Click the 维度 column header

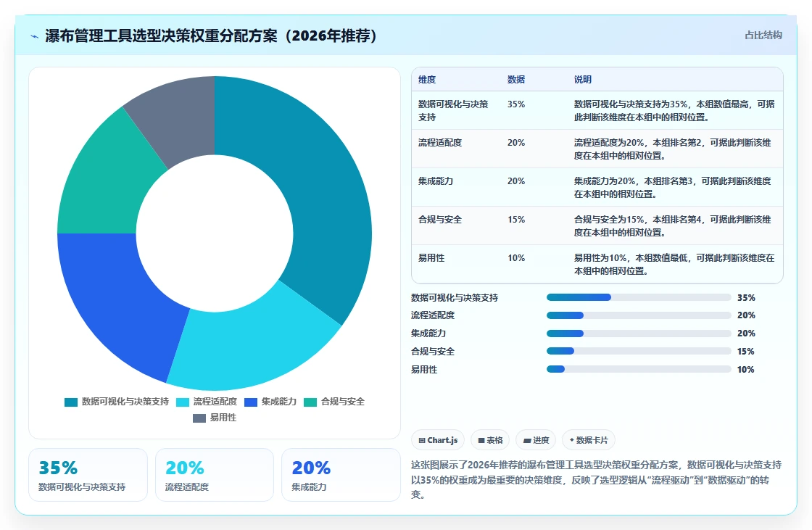pyautogui.click(x=427, y=79)
